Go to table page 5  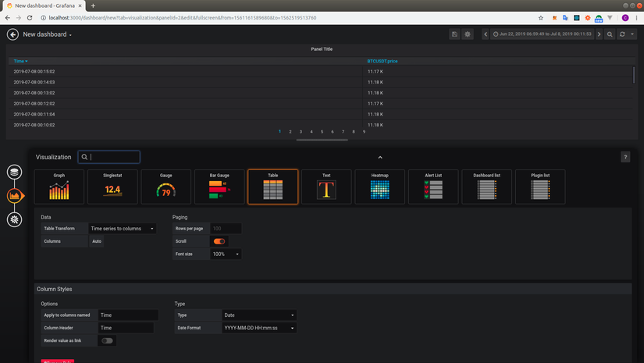(x=322, y=132)
